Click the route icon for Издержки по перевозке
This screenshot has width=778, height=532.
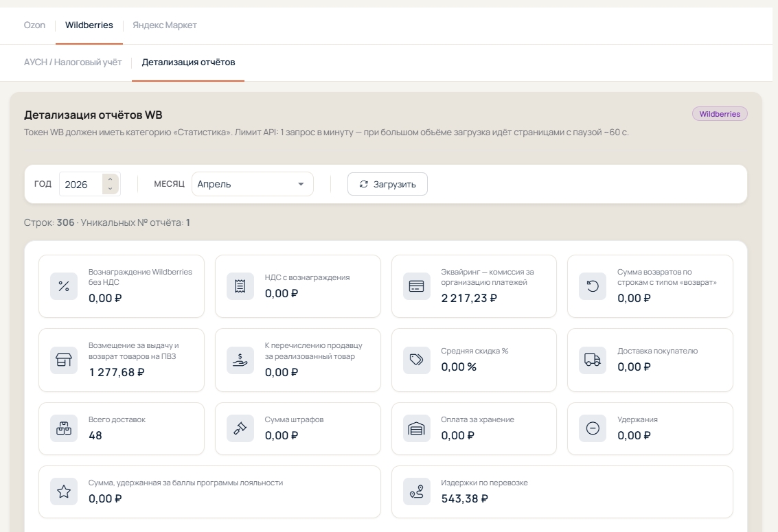pos(416,491)
